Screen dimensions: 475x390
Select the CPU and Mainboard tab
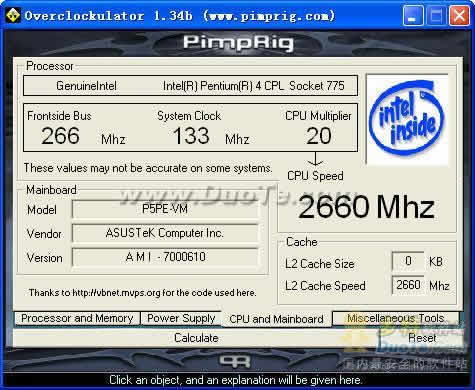point(276,319)
